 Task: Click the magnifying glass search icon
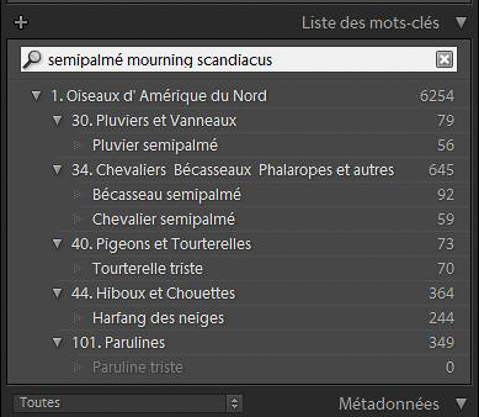tap(33, 59)
